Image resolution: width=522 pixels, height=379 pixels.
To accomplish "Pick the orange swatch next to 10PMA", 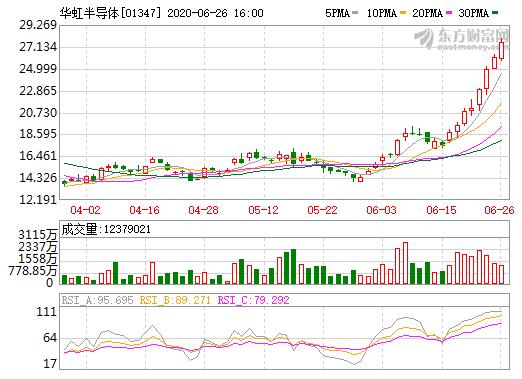I will point(403,13).
